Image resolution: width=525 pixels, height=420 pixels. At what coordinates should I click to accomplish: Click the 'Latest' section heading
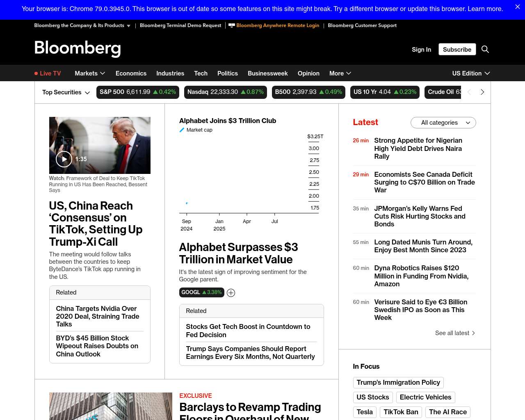365,122
